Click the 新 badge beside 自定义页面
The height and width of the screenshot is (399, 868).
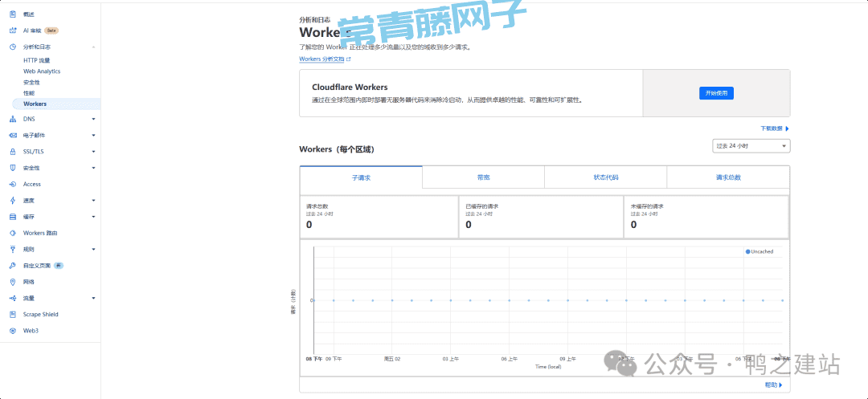[59, 266]
